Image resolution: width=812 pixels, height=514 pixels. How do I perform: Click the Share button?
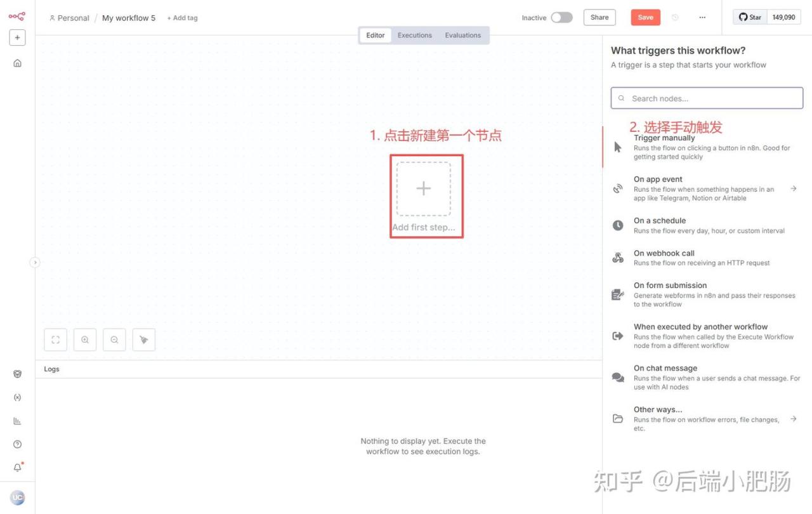coord(599,18)
